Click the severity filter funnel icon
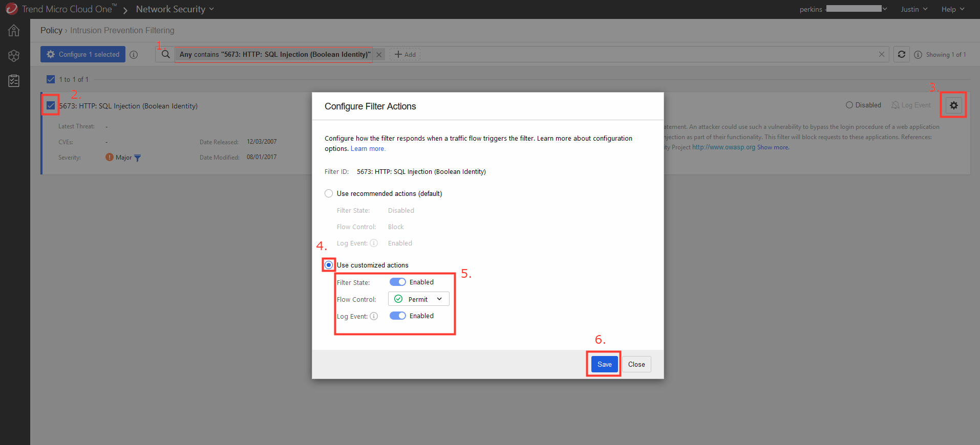This screenshot has width=980, height=445. 137,158
